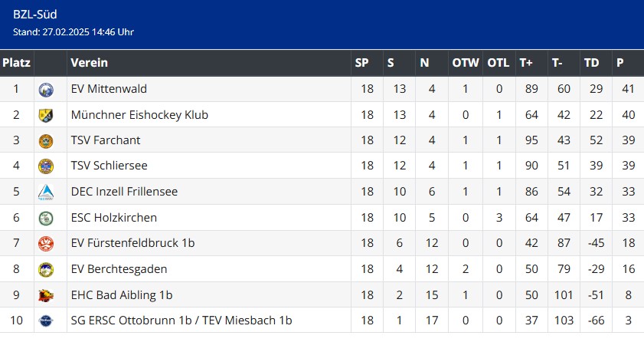Image resolution: width=644 pixels, height=342 pixels.
Task: Click the TD column header
Action: (x=591, y=62)
